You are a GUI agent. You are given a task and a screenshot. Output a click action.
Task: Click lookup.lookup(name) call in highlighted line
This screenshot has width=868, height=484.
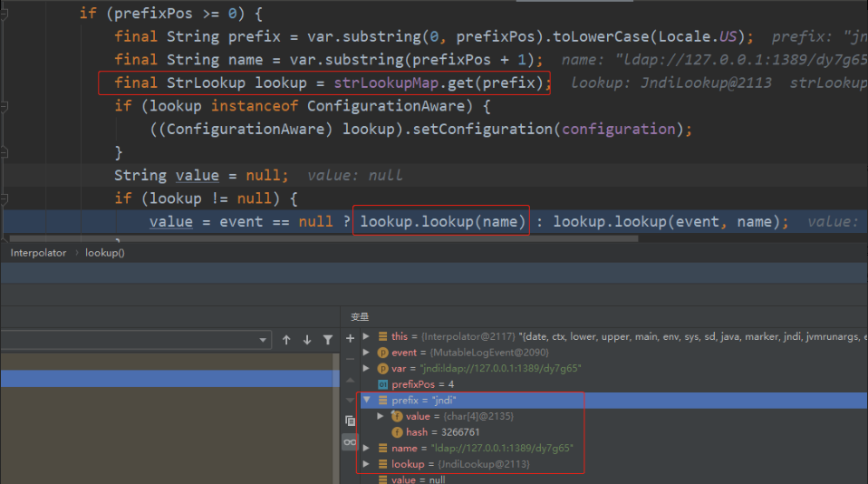point(439,222)
